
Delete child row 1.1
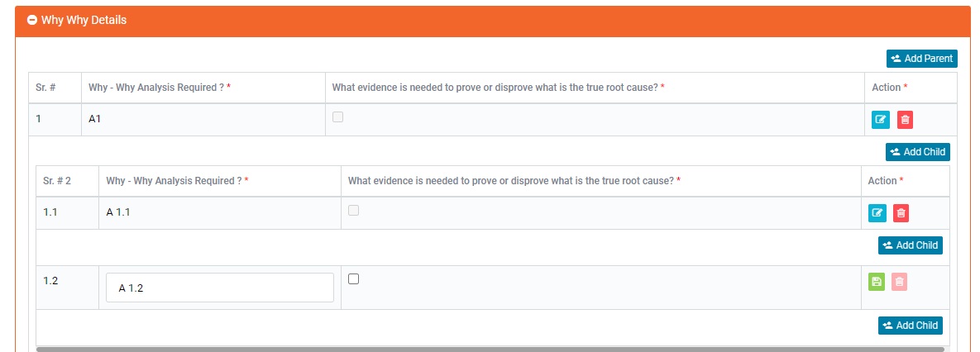point(901,213)
